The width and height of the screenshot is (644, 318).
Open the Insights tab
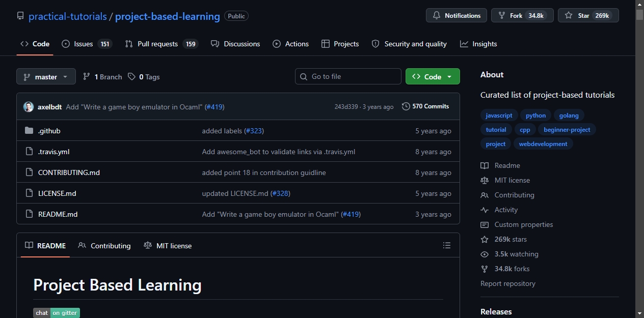[478, 44]
